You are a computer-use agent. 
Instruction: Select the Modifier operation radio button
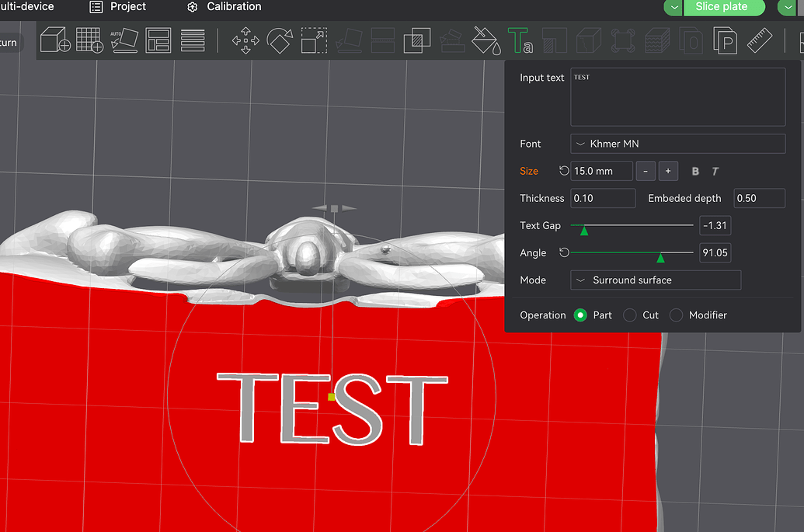tap(677, 315)
